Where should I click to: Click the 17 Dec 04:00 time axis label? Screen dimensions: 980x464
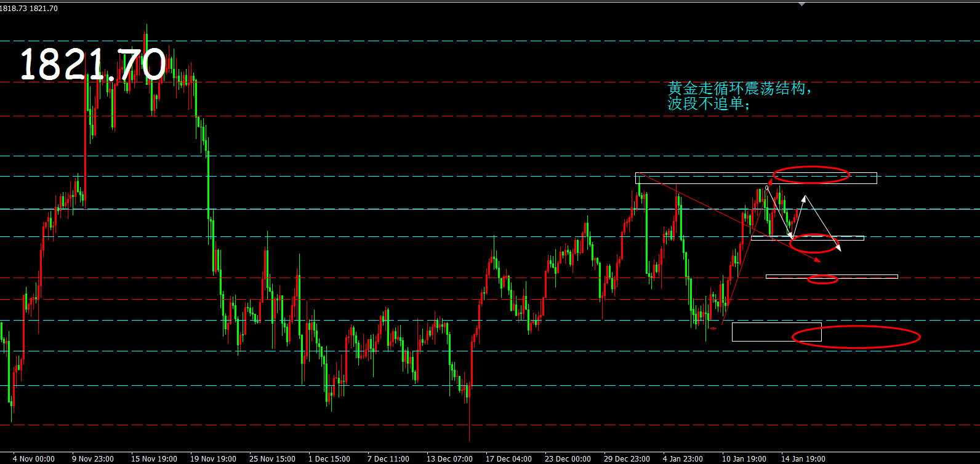pos(508,459)
